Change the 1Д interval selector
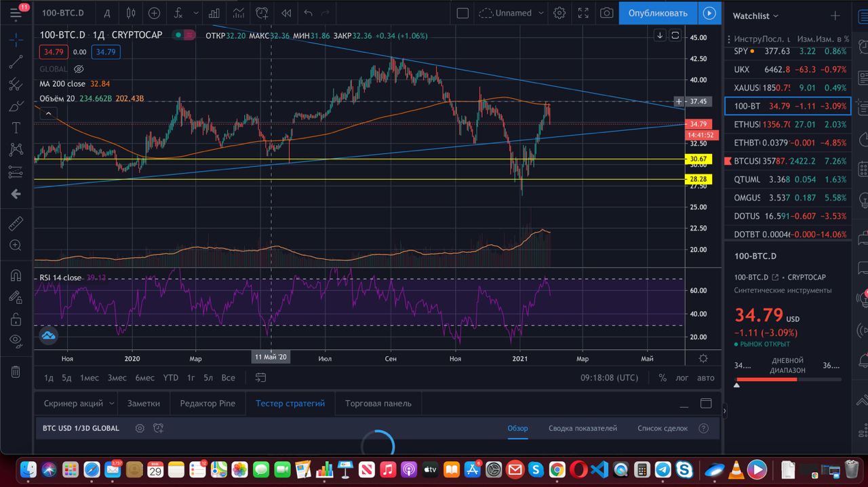 coord(107,13)
